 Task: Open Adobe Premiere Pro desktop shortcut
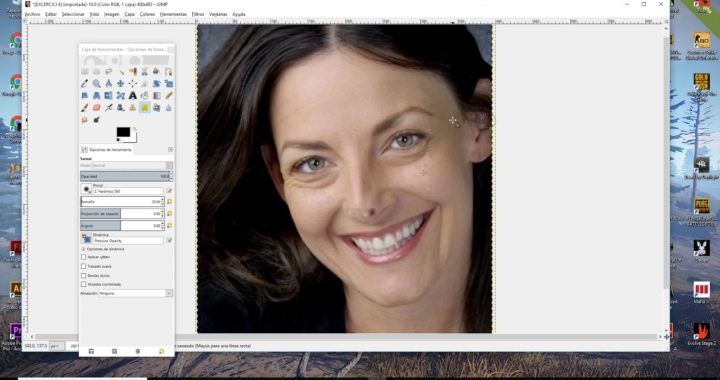pos(16,331)
